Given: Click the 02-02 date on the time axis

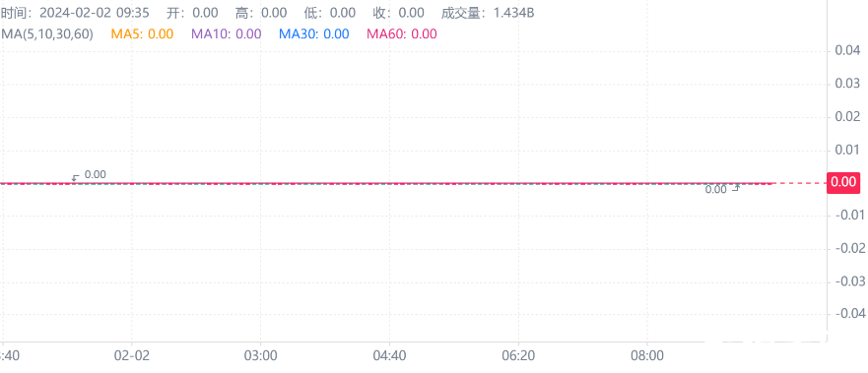Looking at the screenshot, I should (x=132, y=355).
